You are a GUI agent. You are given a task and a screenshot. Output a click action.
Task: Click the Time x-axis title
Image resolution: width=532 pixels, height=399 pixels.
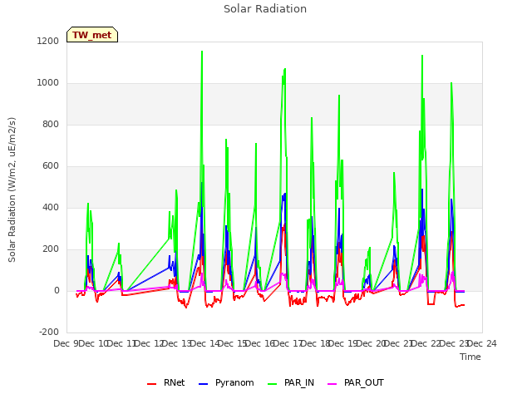click(470, 357)
